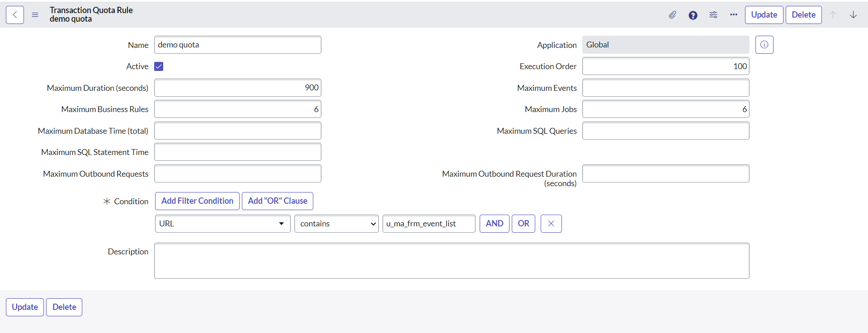Open the contains operator dropdown
This screenshot has height=333, width=868.
coord(336,224)
